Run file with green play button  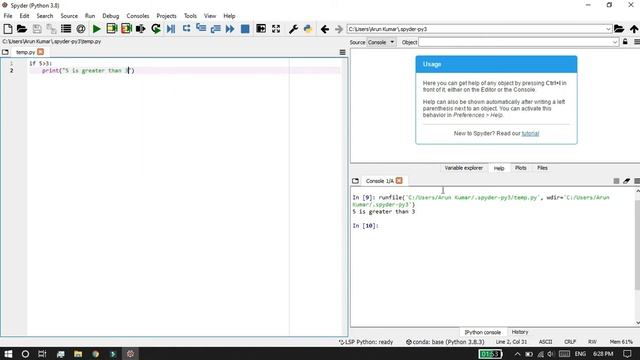pos(96,29)
